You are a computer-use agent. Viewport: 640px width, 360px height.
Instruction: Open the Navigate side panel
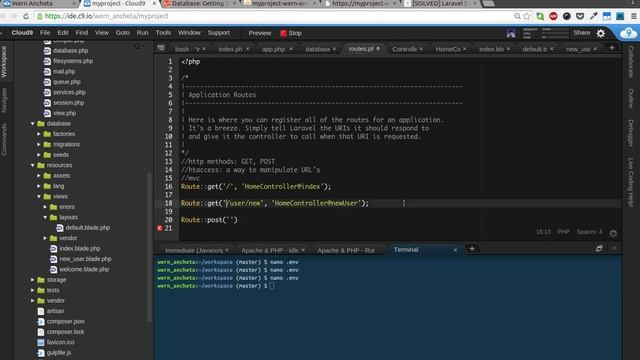pos(4,100)
